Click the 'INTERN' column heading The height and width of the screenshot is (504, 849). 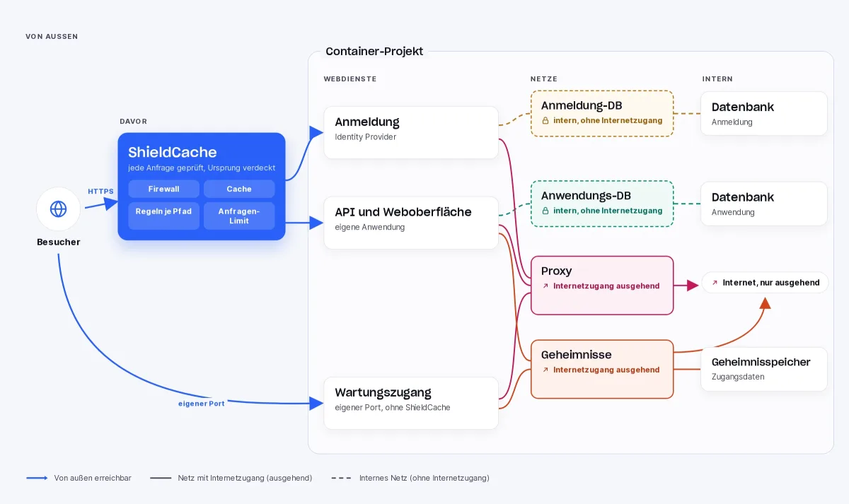[717, 79]
